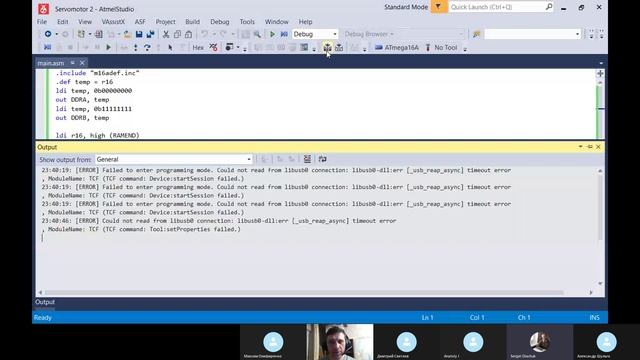Viewport: 640px width, 360px height.
Task: Start Without Debugging with the green play icon
Action: coord(272,34)
